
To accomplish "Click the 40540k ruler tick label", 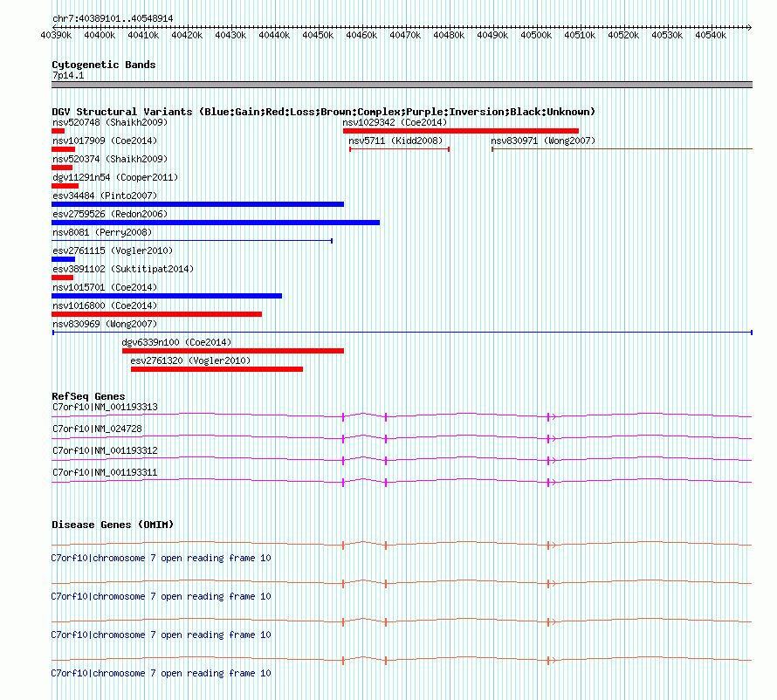I will tap(710, 35).
